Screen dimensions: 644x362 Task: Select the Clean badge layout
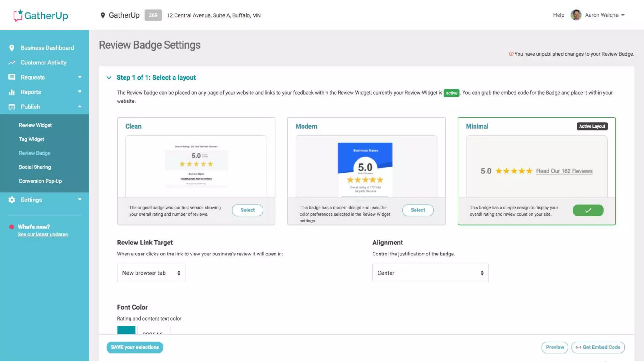coord(247,210)
